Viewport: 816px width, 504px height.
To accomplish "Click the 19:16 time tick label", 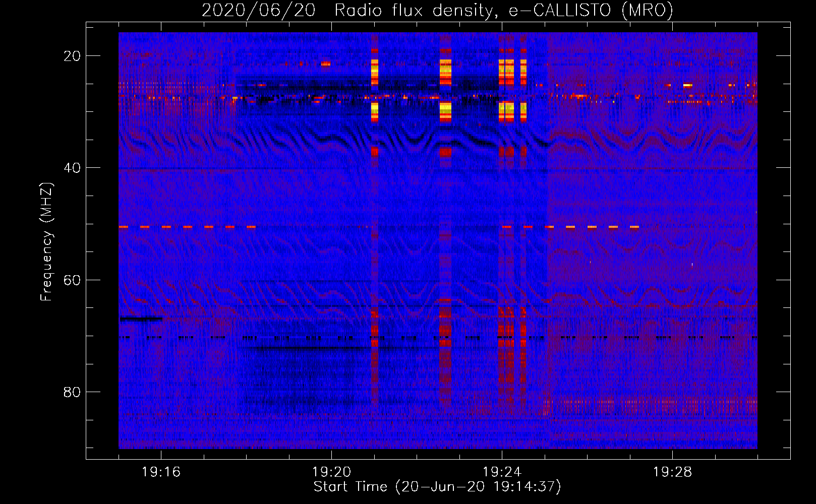I will click(161, 472).
